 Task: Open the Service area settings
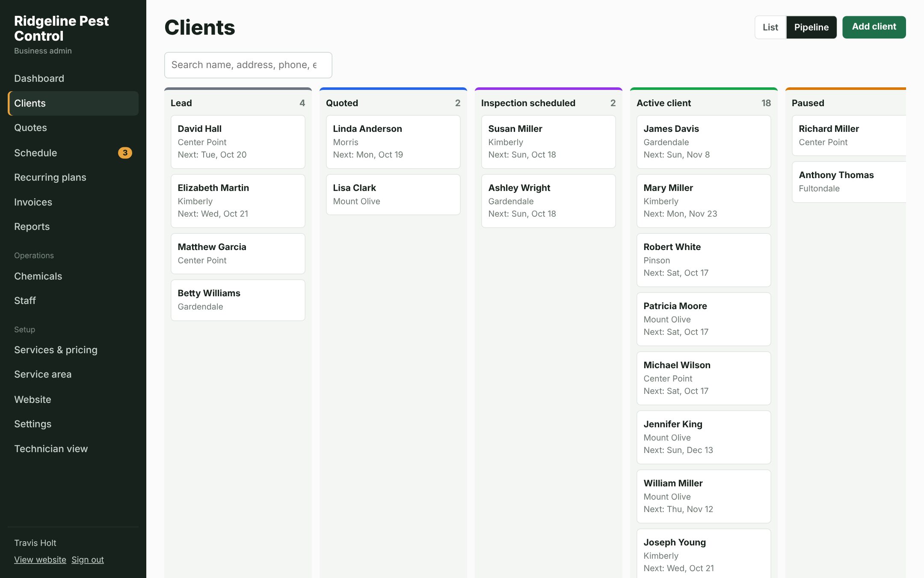[x=73, y=374]
